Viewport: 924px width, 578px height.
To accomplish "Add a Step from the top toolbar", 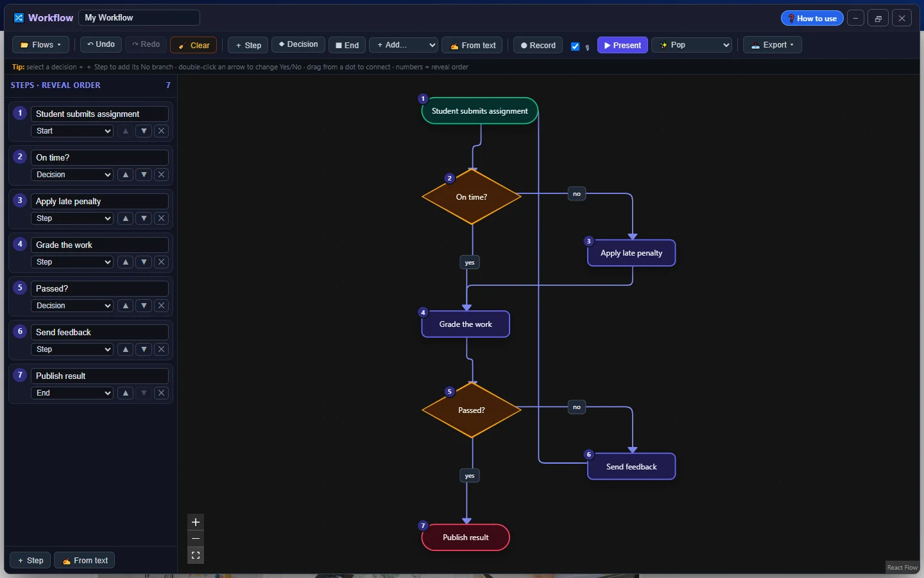I will pos(248,45).
